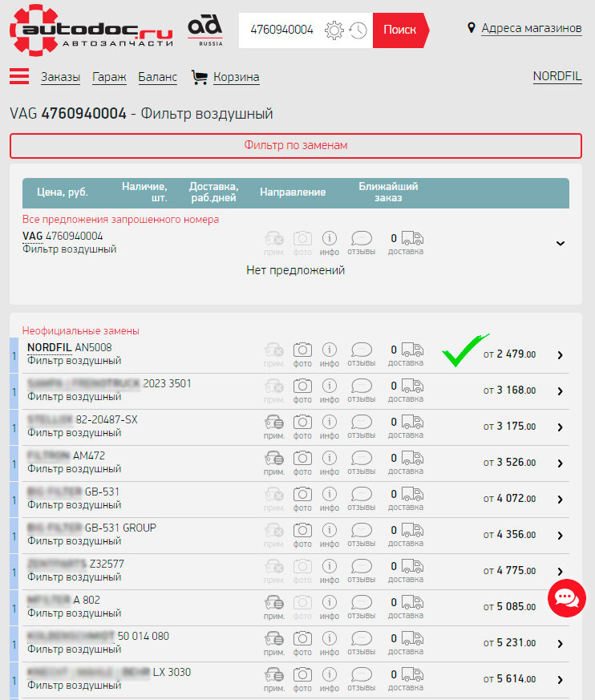The image size is (595, 700).
Task: View photo for GB-531 GROUP
Action: click(302, 536)
